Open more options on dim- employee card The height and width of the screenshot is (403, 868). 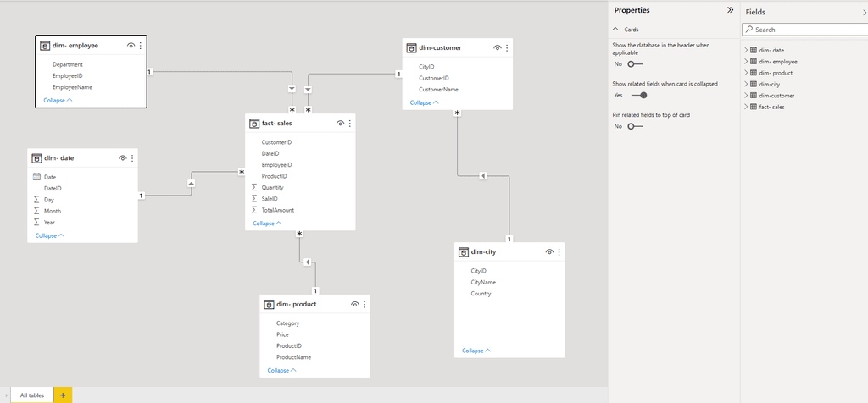coord(141,46)
